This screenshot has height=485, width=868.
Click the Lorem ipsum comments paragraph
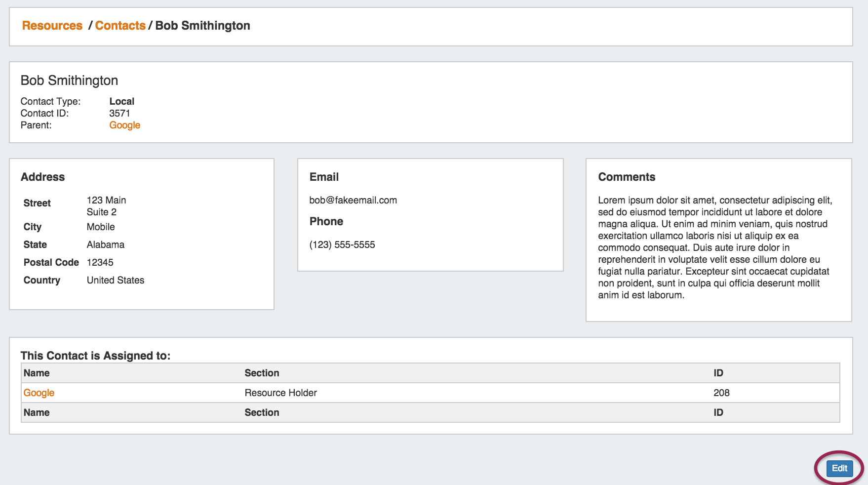(x=714, y=248)
